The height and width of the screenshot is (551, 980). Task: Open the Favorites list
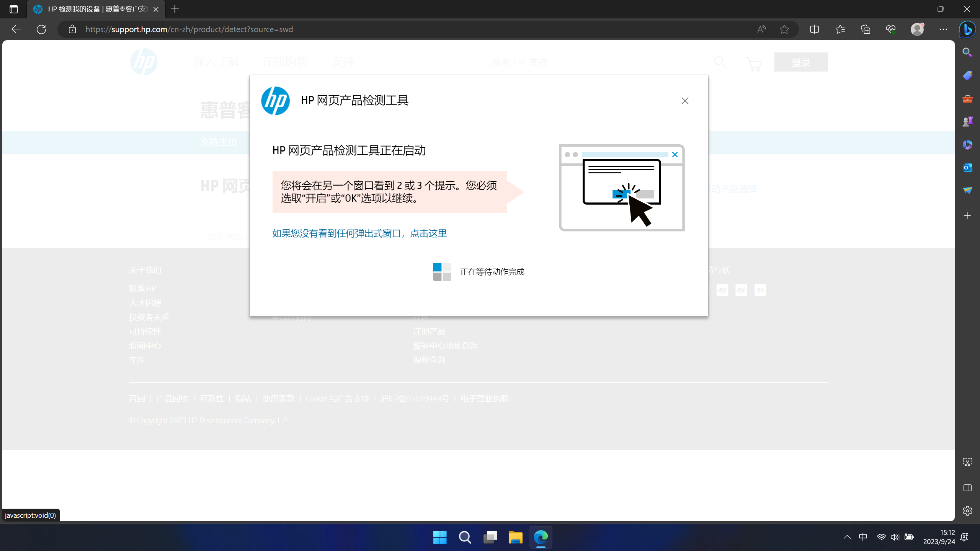[840, 29]
